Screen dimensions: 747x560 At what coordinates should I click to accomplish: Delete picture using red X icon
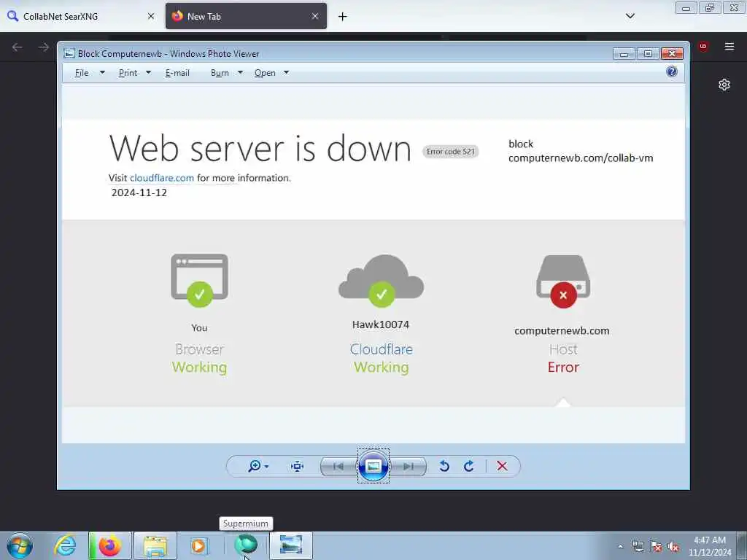click(x=502, y=466)
